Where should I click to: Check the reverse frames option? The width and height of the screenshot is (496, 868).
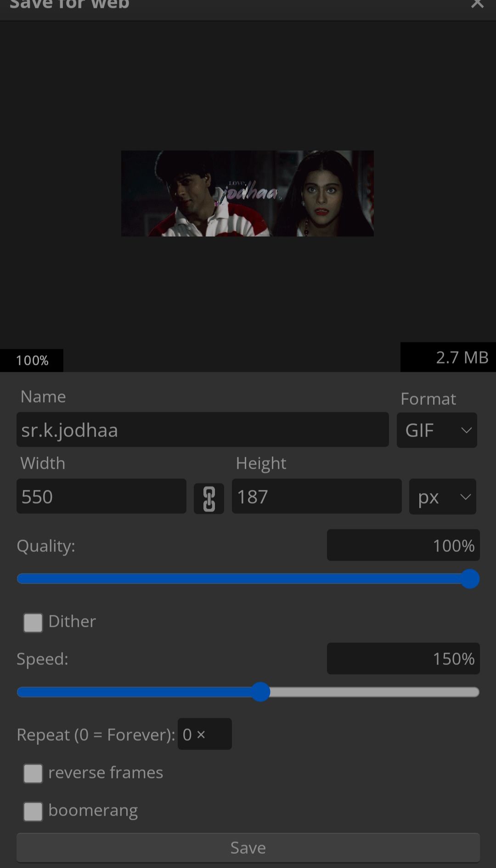(x=33, y=773)
